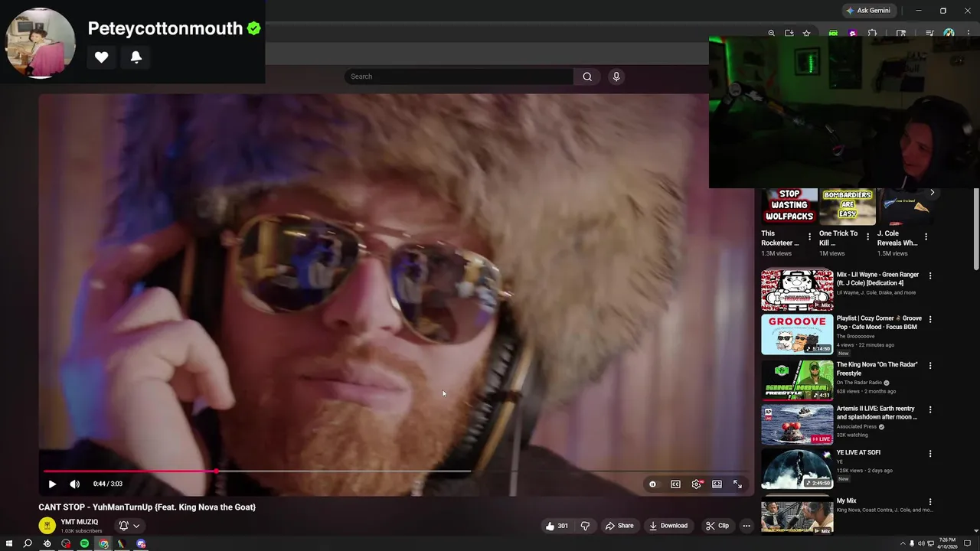Image resolution: width=980 pixels, height=551 pixels.
Task: Enter fullscreen mode on the player
Action: (x=737, y=484)
